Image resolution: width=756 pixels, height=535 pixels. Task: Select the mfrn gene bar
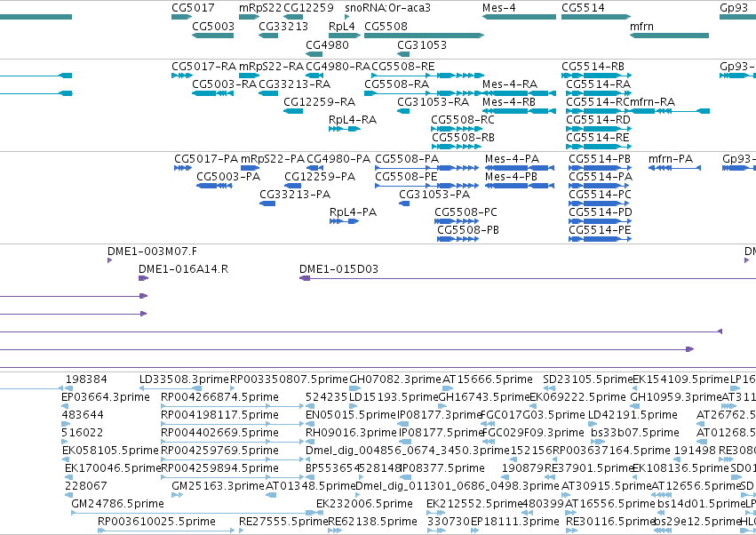point(669,36)
